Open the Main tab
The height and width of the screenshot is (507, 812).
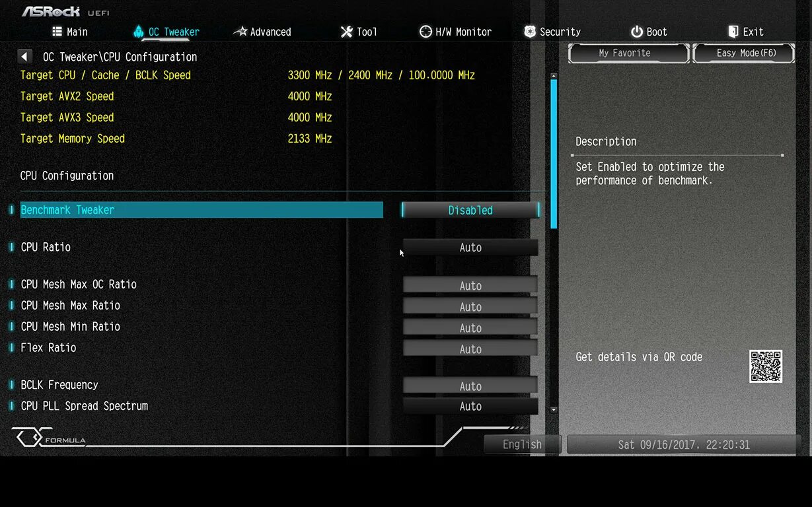pos(70,32)
